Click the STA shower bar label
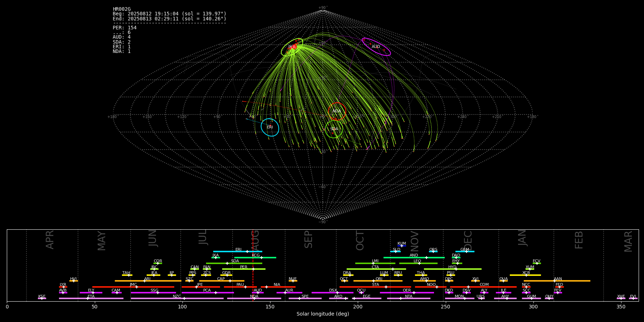The height and width of the screenshot is (322, 644). pos(375,285)
